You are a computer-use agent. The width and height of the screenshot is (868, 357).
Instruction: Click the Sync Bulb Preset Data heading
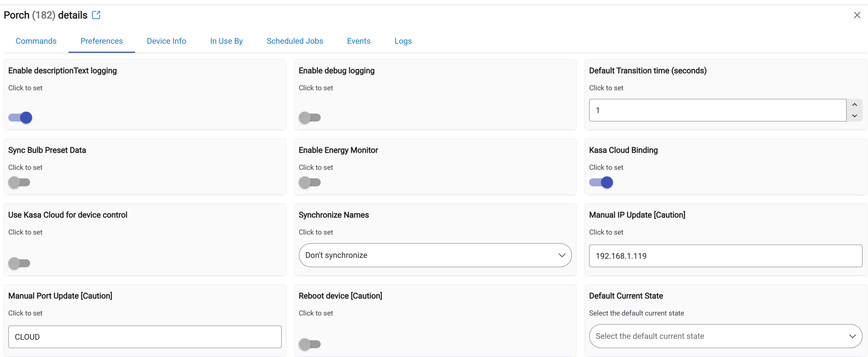tap(47, 150)
